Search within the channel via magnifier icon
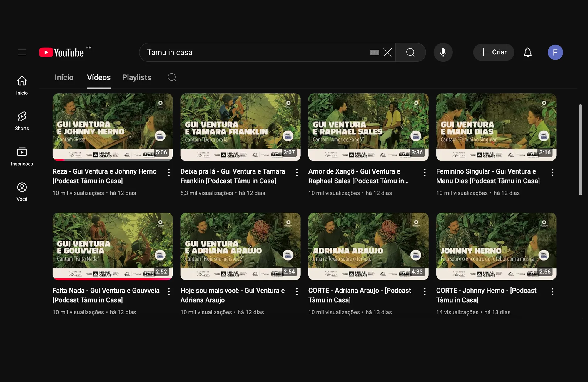 click(172, 77)
